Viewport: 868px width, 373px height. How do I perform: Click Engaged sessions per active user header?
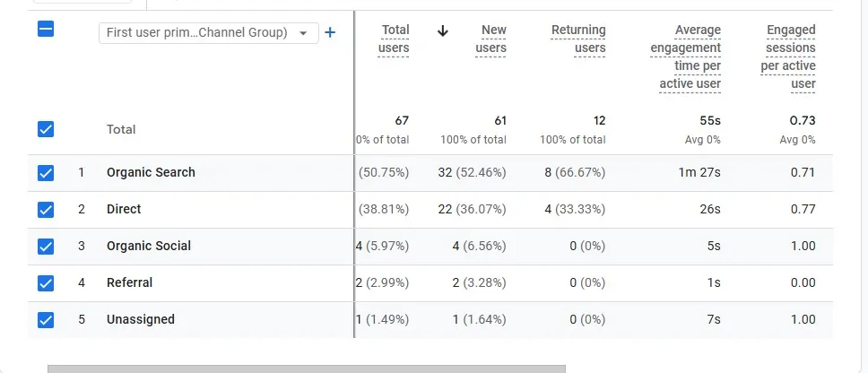click(789, 56)
